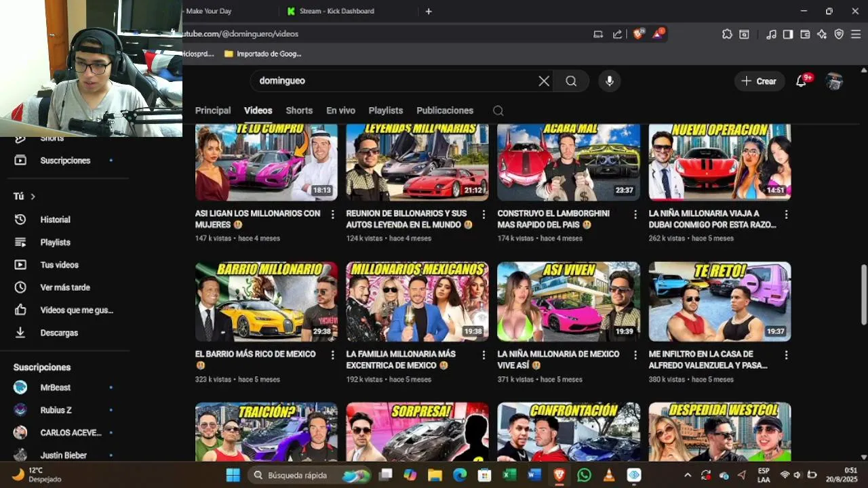Open the Windows Start menu
The image size is (868, 488).
[x=233, y=475]
